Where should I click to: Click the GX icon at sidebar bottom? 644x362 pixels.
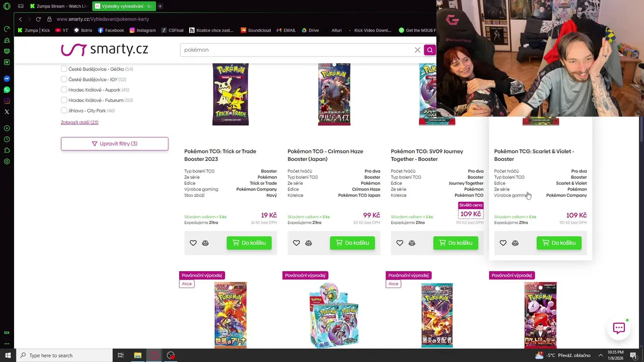[x=7, y=332]
